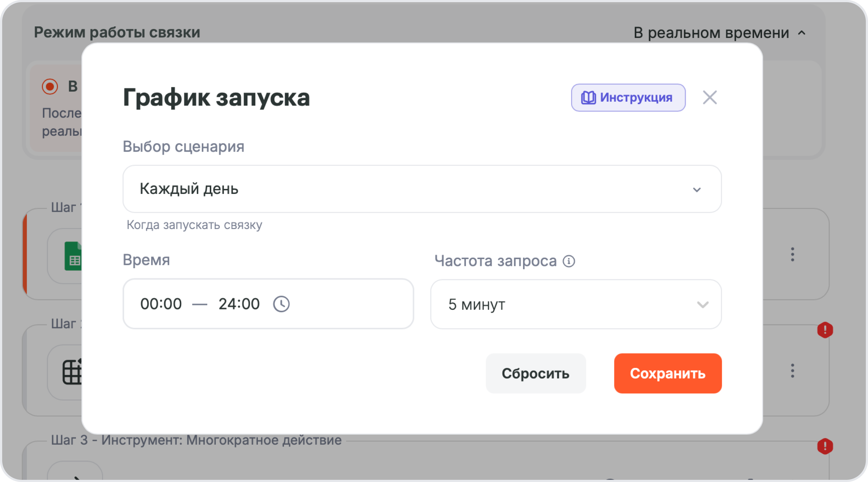Close the График запуска dialog
Screen dimensions: 868x482
pos(710,97)
